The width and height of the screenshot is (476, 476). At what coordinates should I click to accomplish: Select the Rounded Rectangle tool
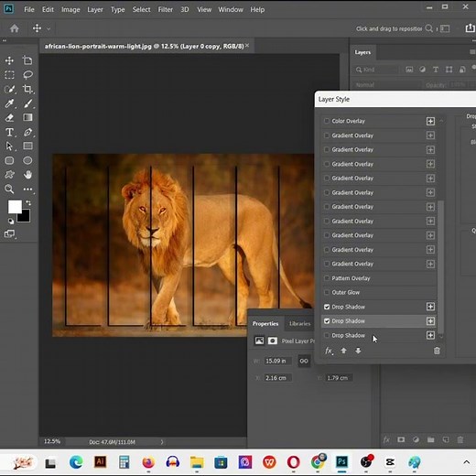click(9, 160)
